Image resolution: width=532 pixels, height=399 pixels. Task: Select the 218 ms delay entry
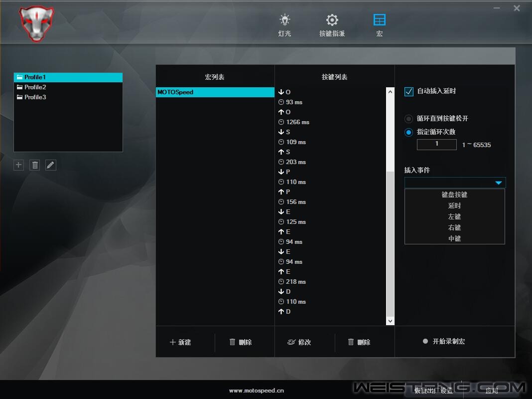pyautogui.click(x=292, y=281)
